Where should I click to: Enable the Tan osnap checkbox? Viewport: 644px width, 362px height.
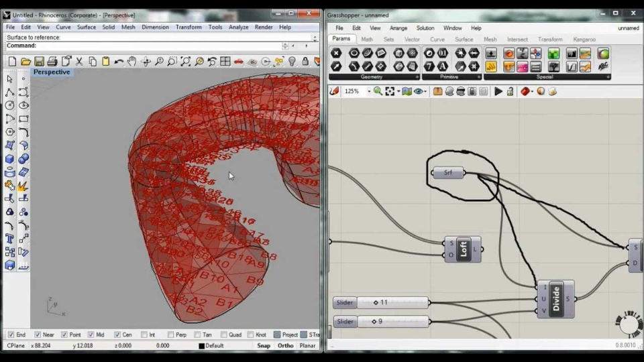[x=197, y=335]
